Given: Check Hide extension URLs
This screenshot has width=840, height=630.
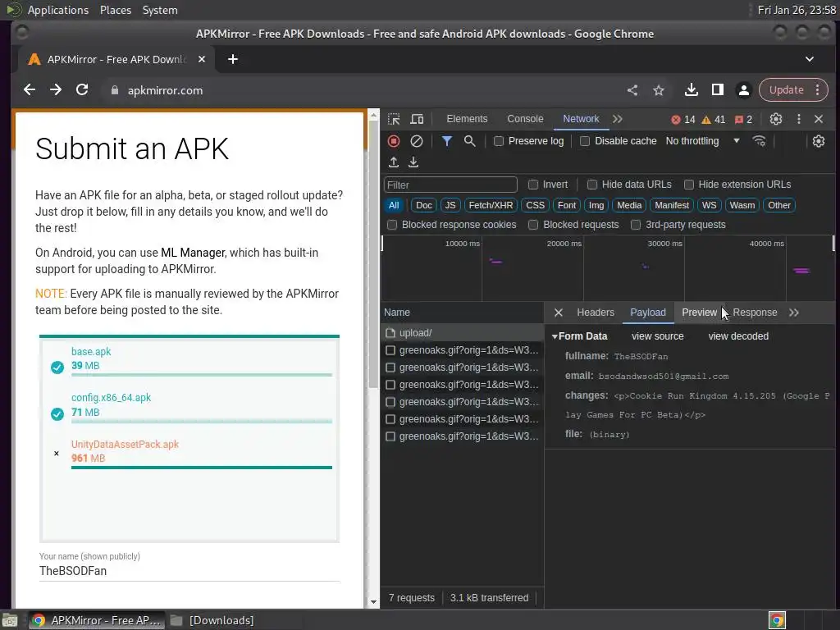Looking at the screenshot, I should [x=689, y=185].
